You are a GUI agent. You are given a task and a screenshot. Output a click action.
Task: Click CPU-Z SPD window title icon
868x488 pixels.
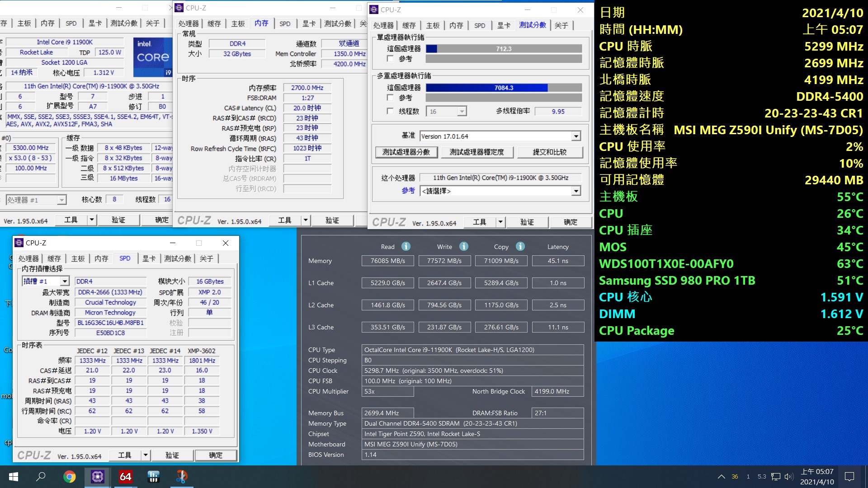click(19, 243)
